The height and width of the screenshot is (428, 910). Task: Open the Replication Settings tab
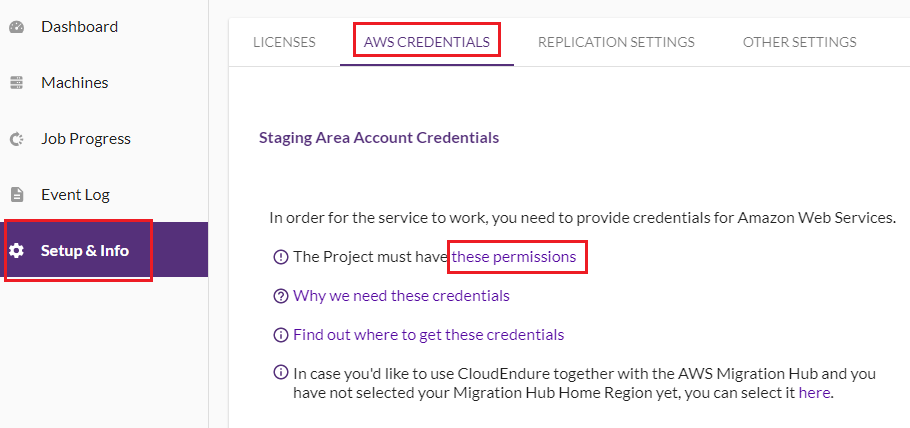point(616,42)
